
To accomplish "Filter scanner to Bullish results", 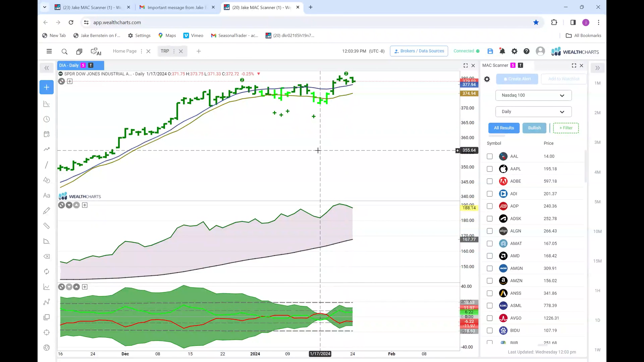I will click(x=534, y=128).
